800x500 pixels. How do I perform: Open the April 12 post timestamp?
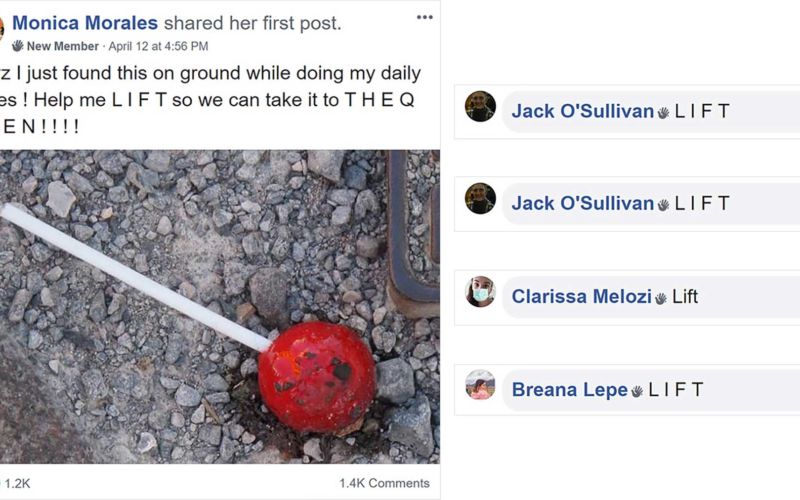click(x=158, y=46)
